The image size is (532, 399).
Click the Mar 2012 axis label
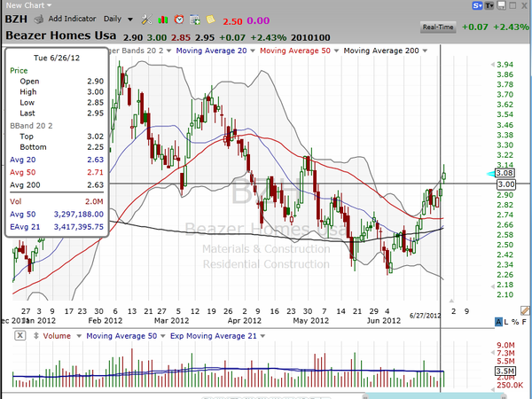tap(171, 321)
